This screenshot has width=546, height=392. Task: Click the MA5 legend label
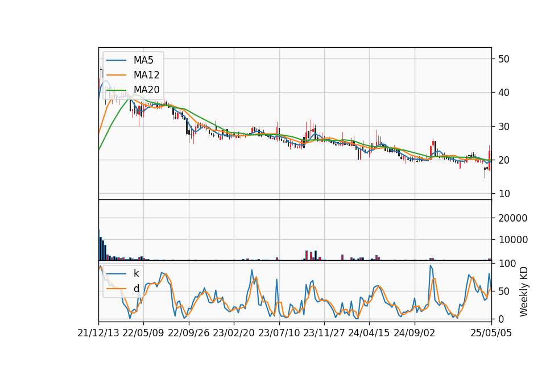(143, 60)
